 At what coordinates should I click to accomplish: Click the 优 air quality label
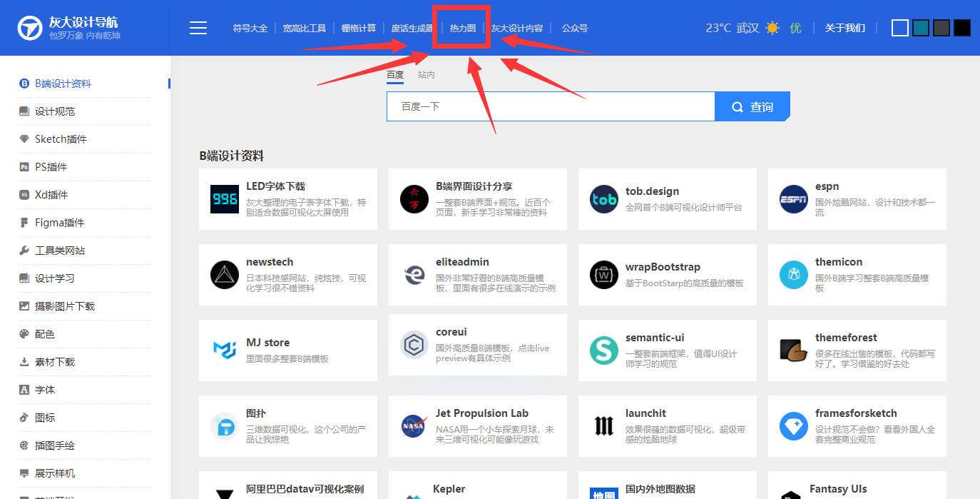795,28
